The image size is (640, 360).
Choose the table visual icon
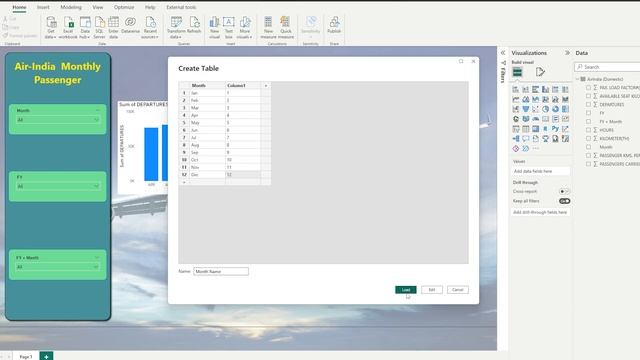526,129
